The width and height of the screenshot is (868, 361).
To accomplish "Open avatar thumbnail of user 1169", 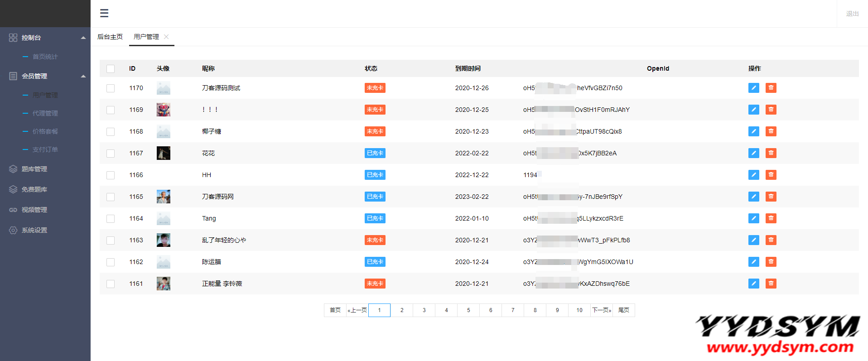I will coord(164,110).
